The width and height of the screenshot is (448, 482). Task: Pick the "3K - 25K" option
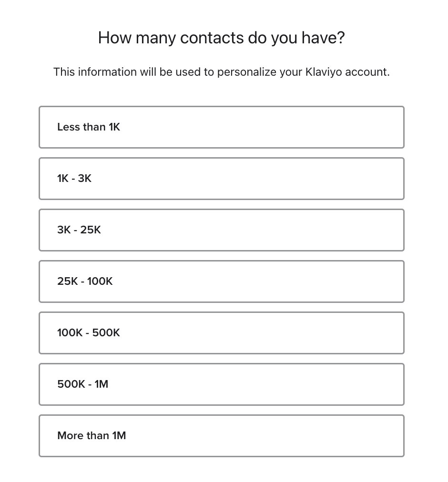pyautogui.click(x=222, y=230)
